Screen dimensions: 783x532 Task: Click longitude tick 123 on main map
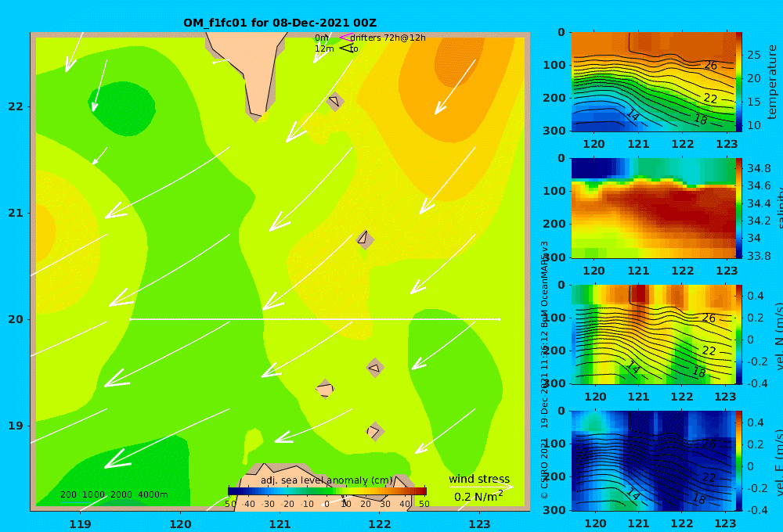[x=480, y=524]
